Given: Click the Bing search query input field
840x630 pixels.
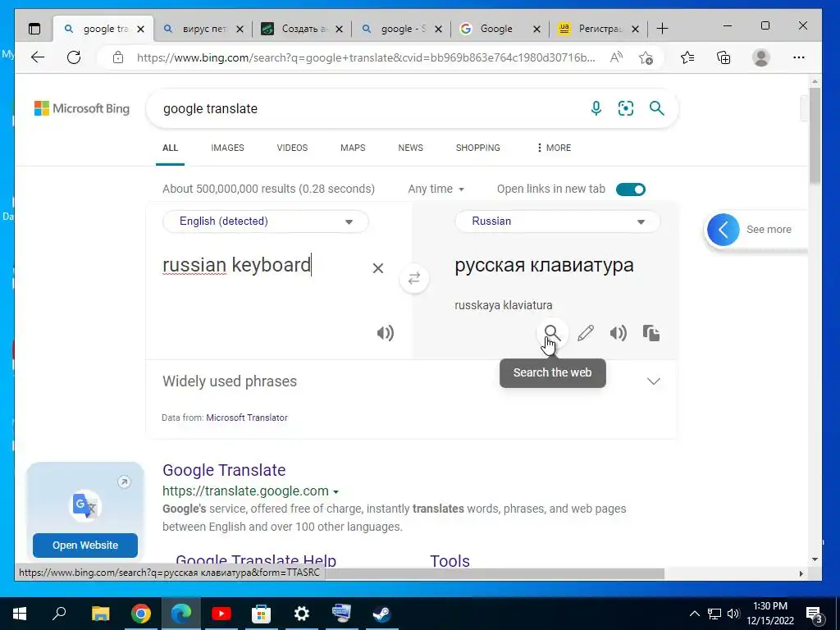Looking at the screenshot, I should pos(370,109).
